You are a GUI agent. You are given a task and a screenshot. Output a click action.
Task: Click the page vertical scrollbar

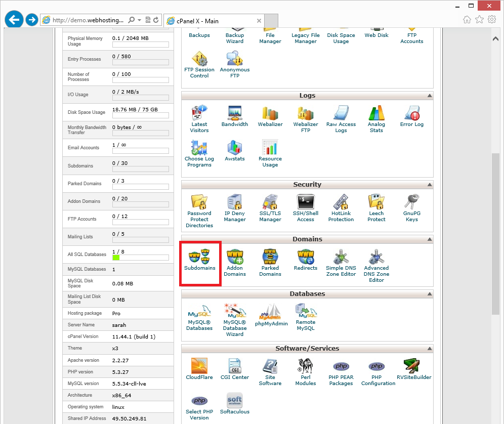[495, 233]
